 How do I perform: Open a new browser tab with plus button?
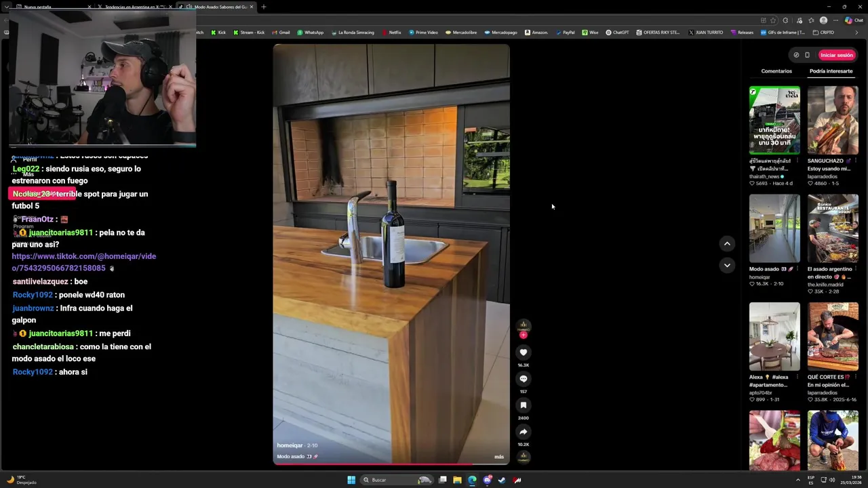[x=263, y=7]
